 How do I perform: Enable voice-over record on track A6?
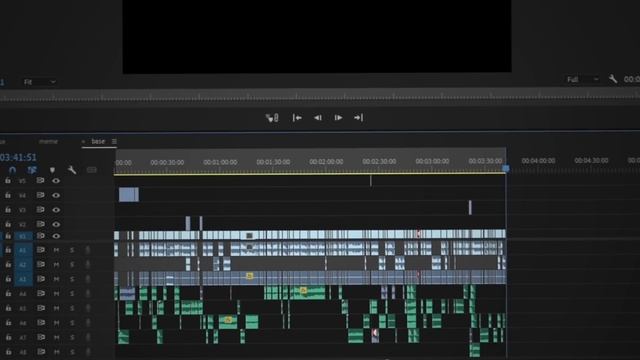88,322
